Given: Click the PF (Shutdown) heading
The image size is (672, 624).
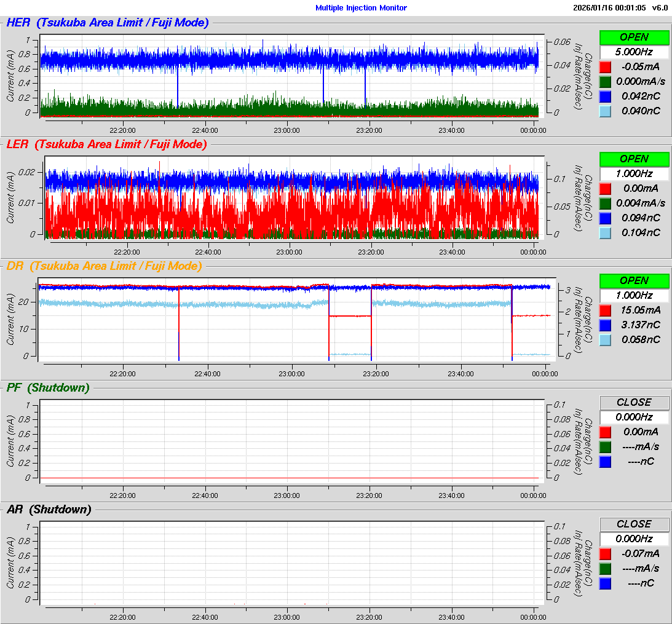Looking at the screenshot, I should (48, 387).
